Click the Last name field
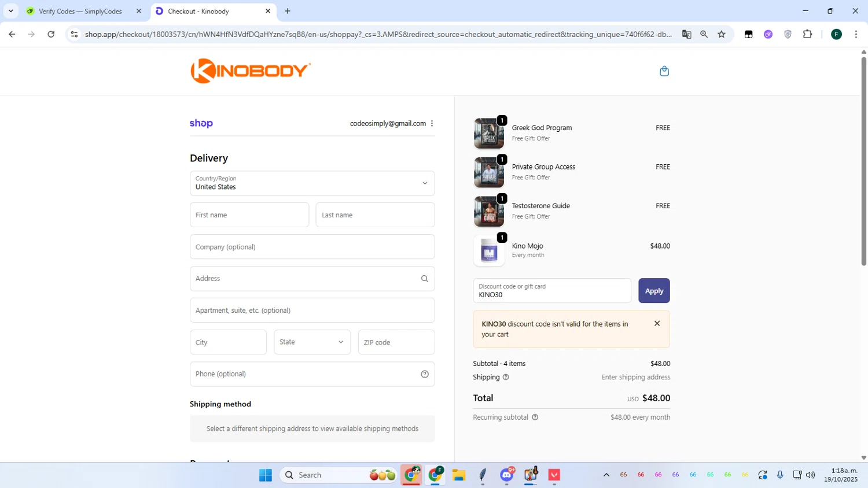Viewport: 868px width, 488px height. (x=376, y=215)
